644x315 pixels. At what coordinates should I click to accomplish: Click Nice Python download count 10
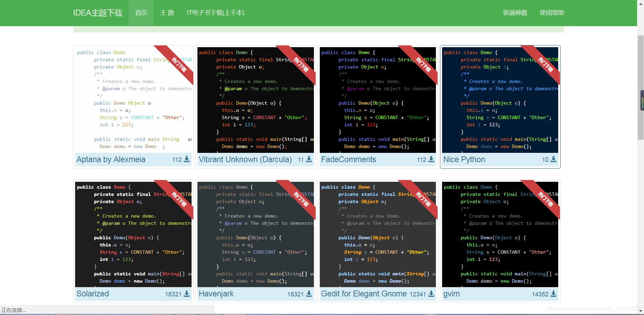pyautogui.click(x=545, y=160)
